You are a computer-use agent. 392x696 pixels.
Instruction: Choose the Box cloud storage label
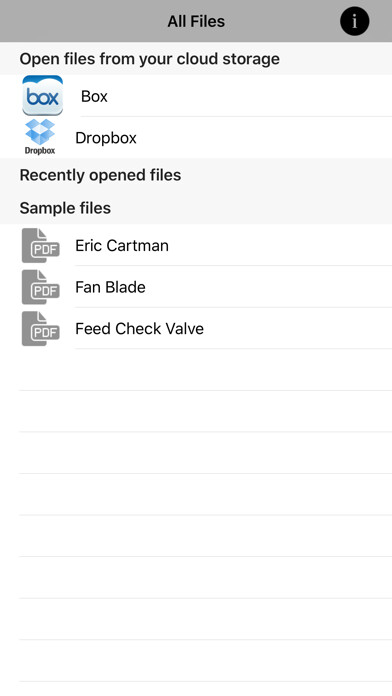click(x=94, y=96)
